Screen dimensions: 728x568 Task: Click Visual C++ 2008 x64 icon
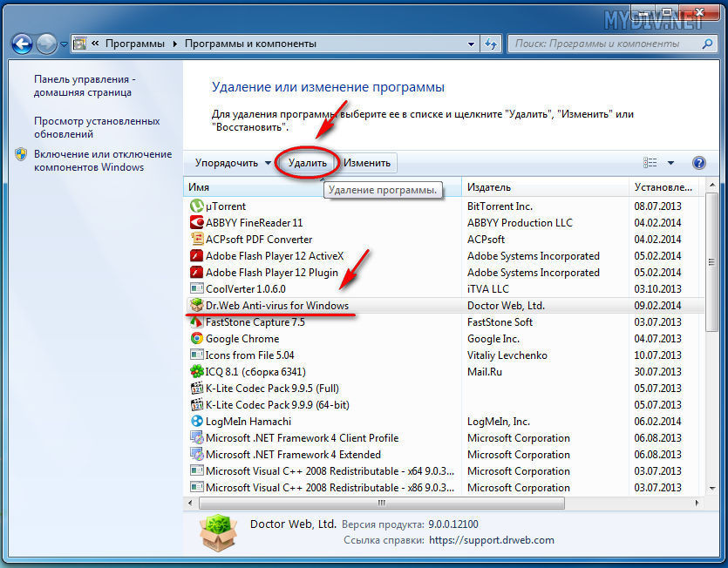197,471
